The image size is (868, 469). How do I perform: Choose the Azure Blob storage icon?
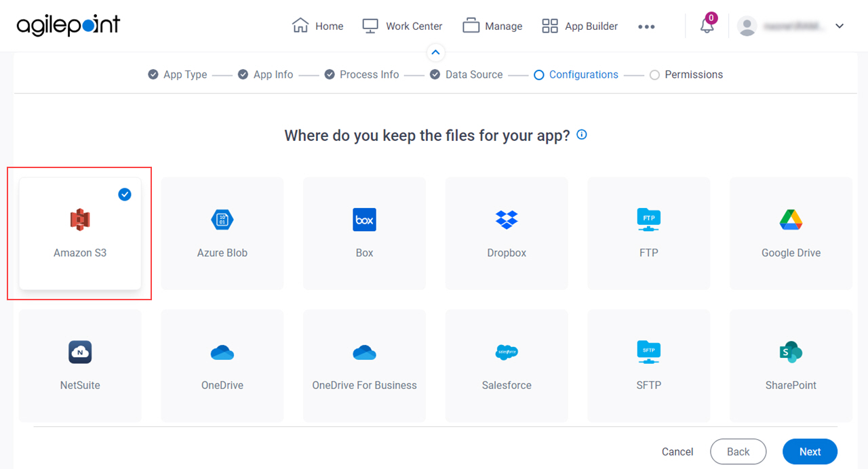(x=222, y=220)
